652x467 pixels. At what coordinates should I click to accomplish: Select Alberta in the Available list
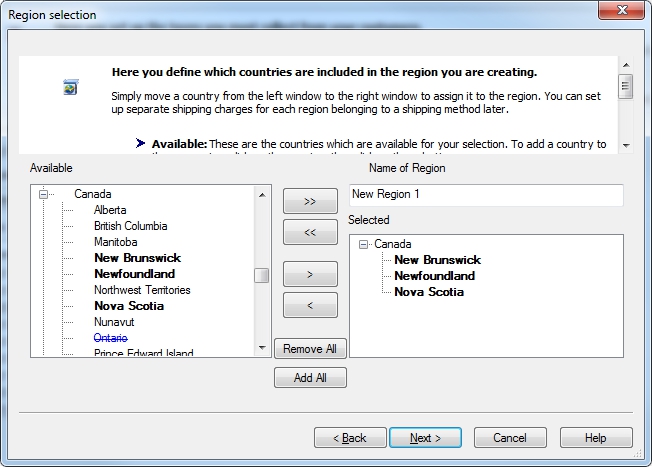click(x=110, y=210)
